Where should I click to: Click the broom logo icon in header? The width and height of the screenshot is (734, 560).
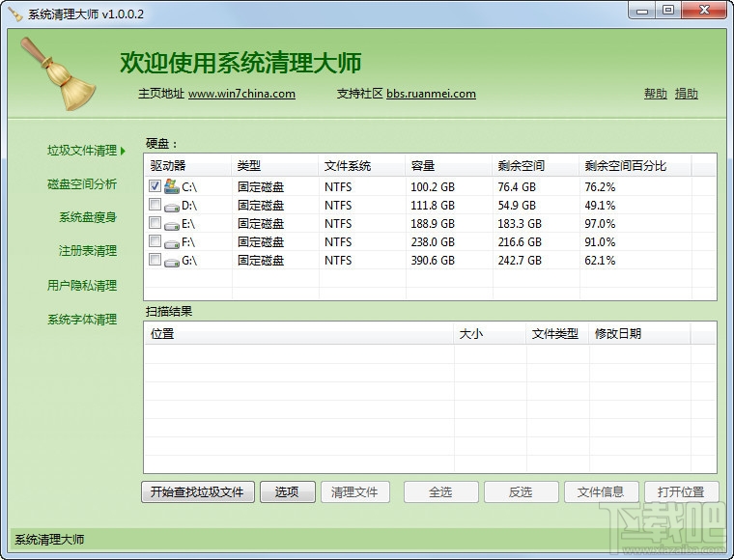tap(59, 74)
